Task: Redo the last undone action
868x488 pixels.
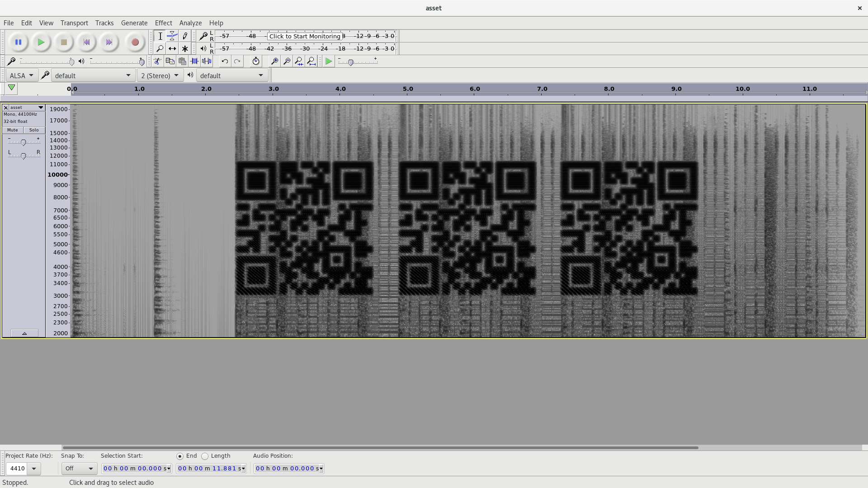Action: point(237,61)
